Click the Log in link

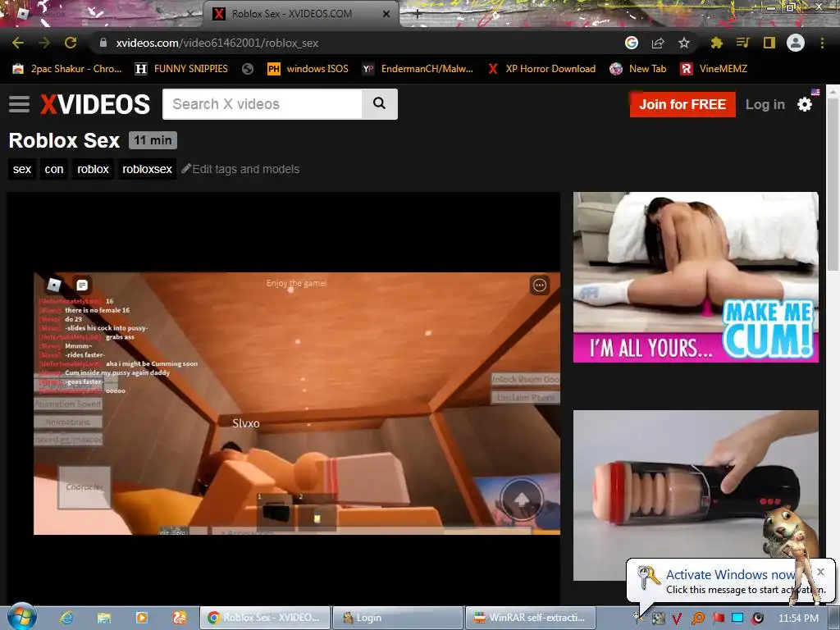(765, 104)
